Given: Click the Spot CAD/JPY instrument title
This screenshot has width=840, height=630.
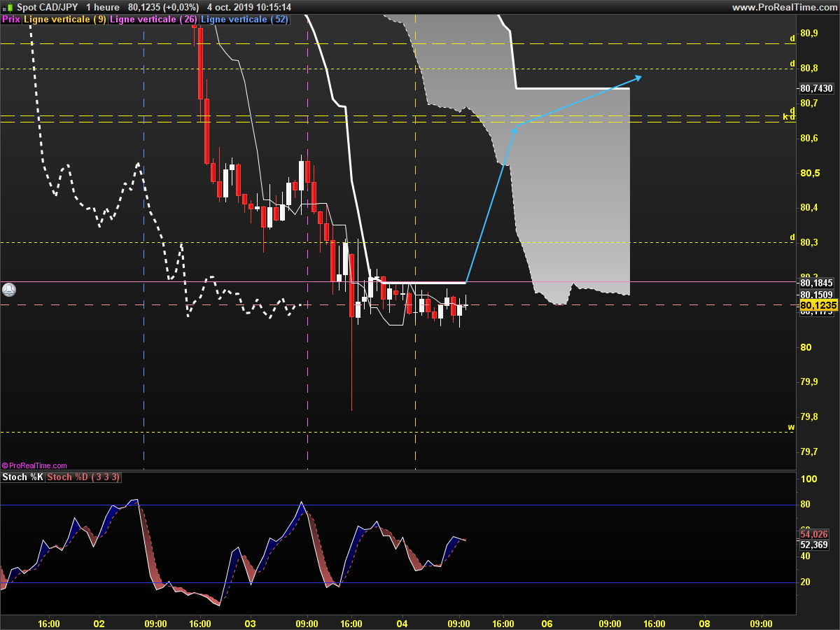Looking at the screenshot, I should pos(46,7).
